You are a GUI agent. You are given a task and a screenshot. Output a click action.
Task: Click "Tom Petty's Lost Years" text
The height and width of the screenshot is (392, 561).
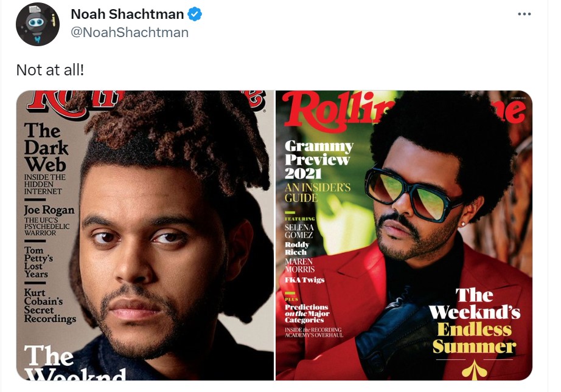[x=38, y=262]
